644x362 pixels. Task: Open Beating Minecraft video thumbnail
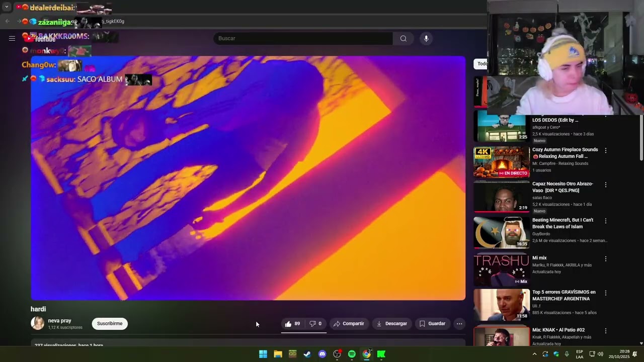click(x=501, y=233)
